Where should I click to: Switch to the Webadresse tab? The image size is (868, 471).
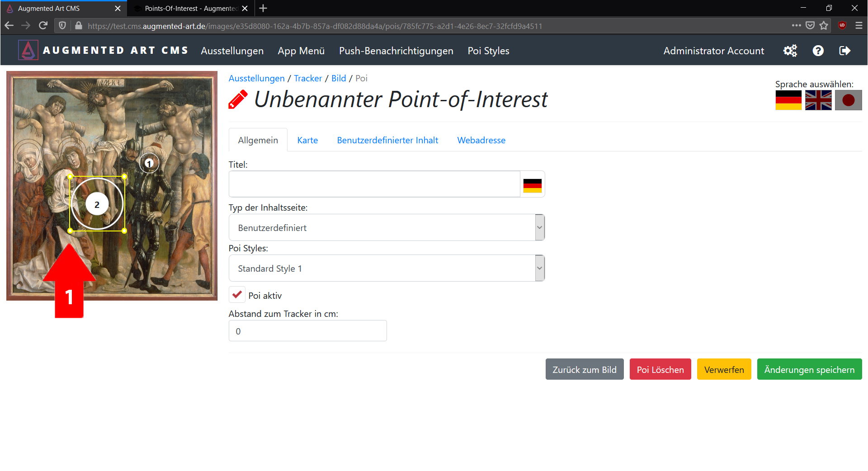[481, 140]
